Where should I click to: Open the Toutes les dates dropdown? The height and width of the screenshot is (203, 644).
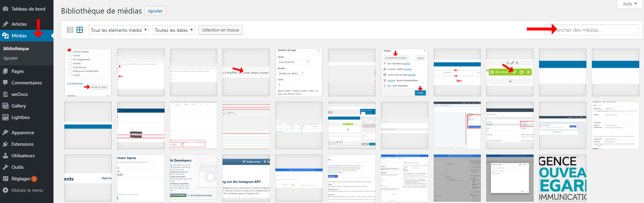tap(173, 30)
